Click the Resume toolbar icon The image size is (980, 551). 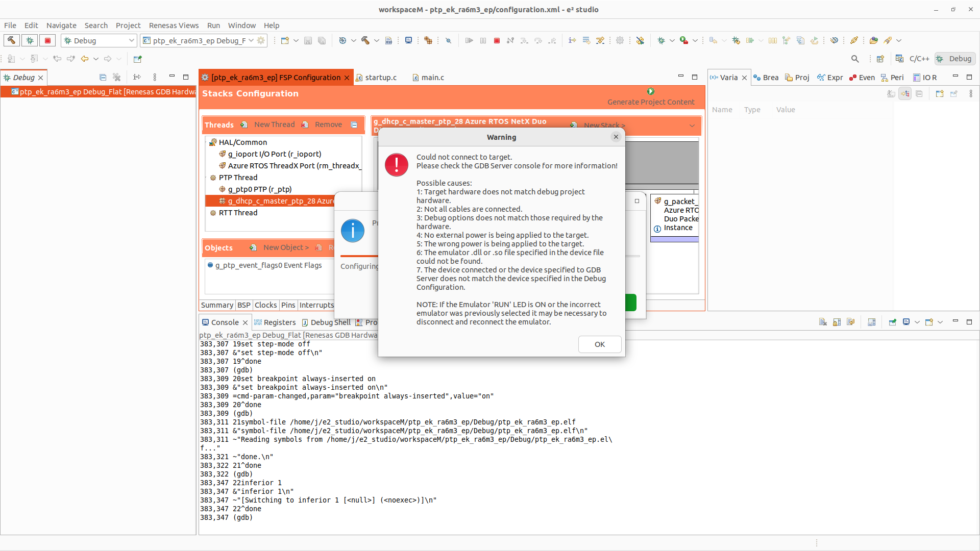[469, 40]
